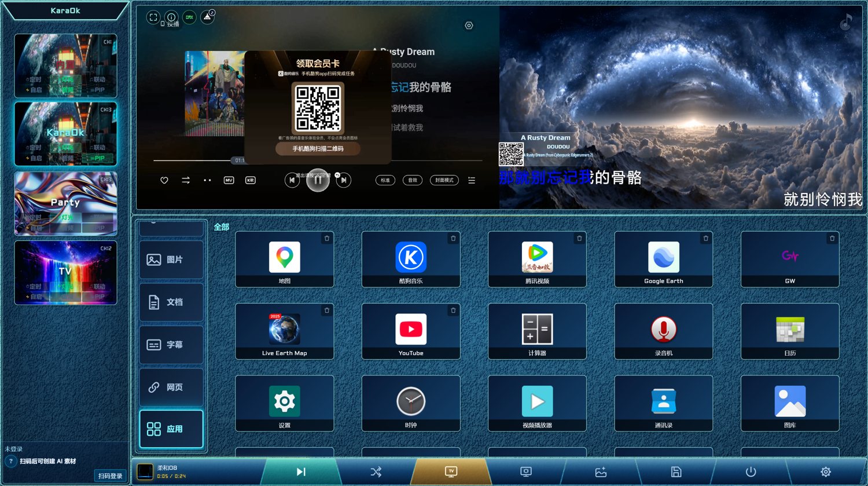Open the 设置 settings app
This screenshot has height=486, width=868.
[284, 403]
